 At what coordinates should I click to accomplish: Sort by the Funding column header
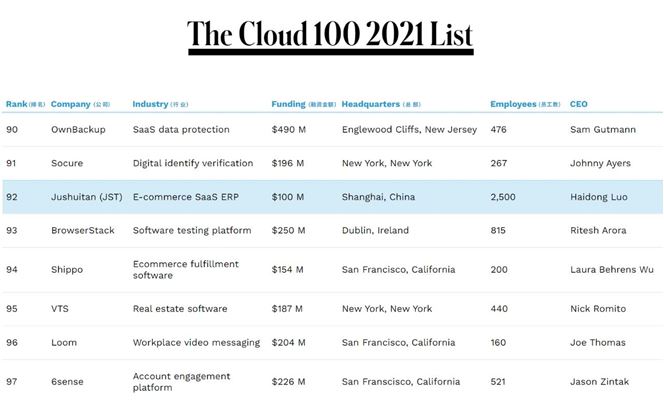304,104
